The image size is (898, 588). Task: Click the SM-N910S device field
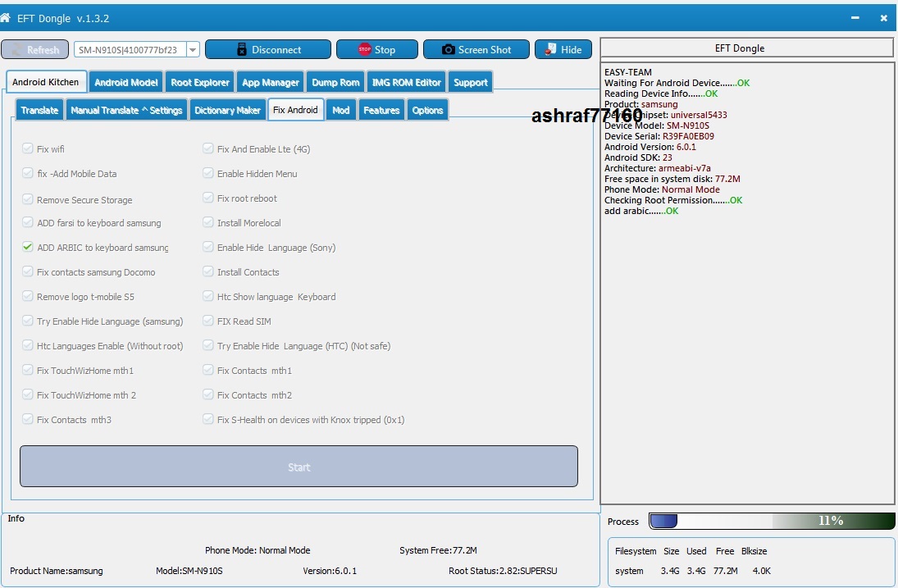click(130, 50)
